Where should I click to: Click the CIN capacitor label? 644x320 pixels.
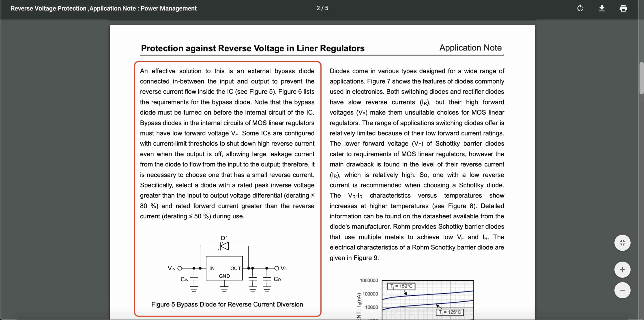click(185, 279)
